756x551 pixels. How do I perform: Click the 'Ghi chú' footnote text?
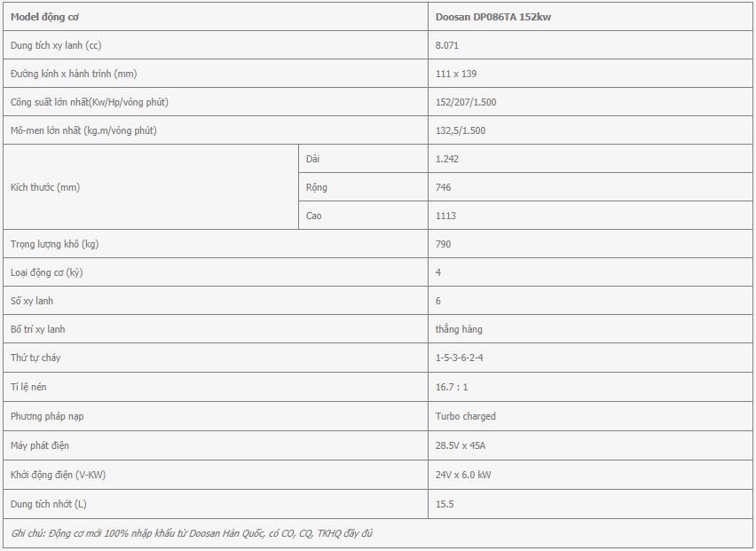(x=192, y=533)
